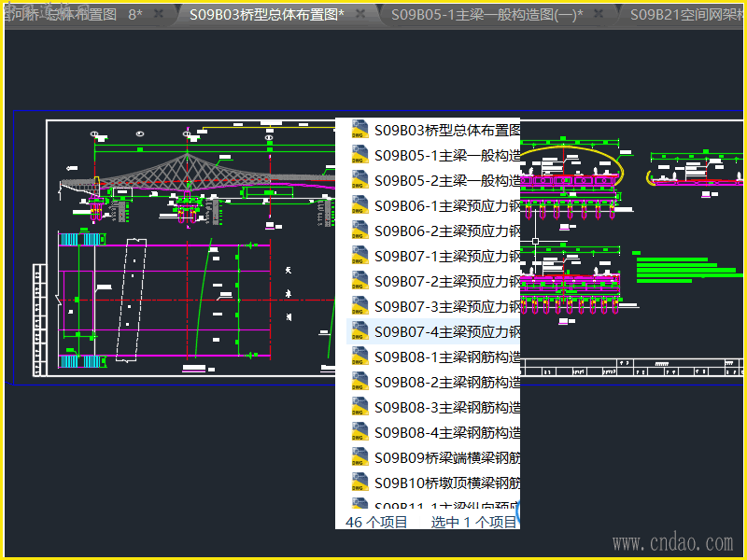Click the yellow-circled cross-section detail

570,168
